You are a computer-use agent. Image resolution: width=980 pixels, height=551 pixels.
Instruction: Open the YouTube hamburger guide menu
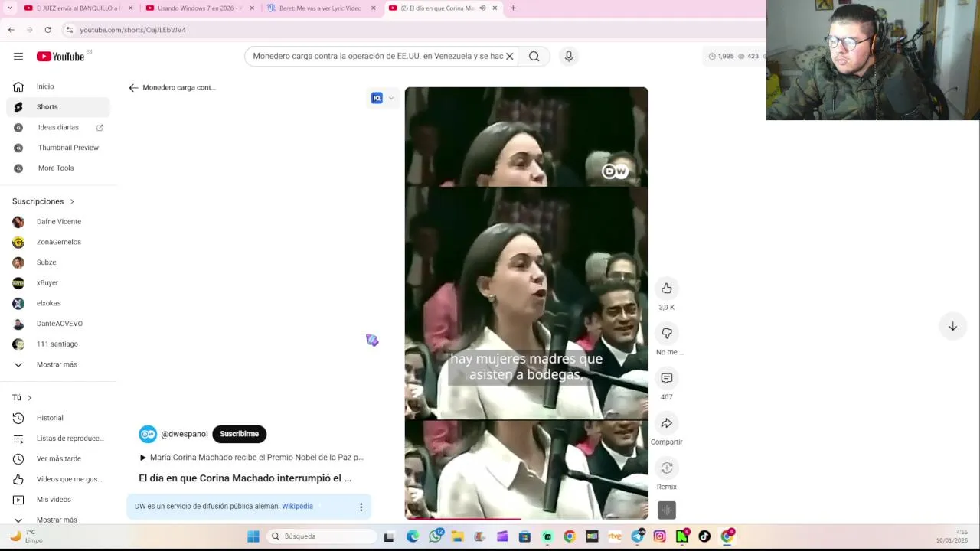(x=18, y=56)
